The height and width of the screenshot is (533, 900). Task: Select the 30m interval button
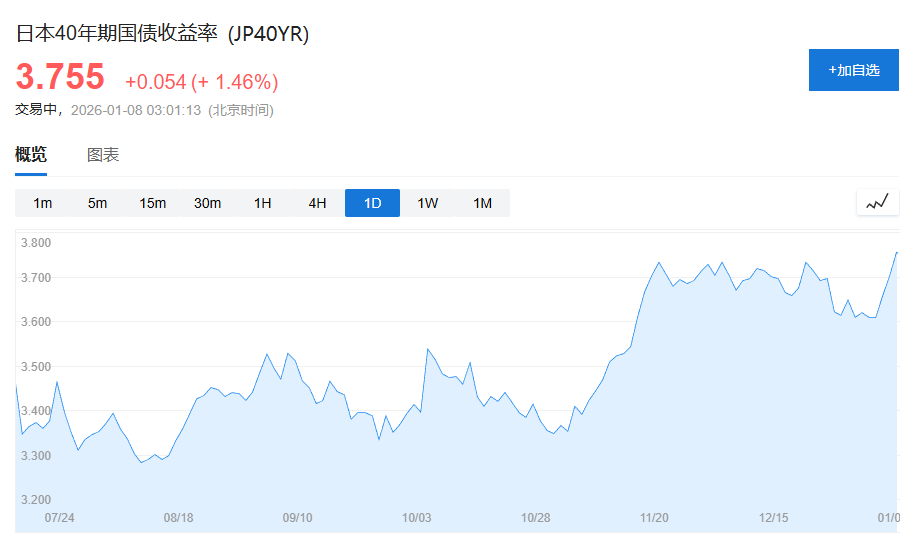point(207,203)
